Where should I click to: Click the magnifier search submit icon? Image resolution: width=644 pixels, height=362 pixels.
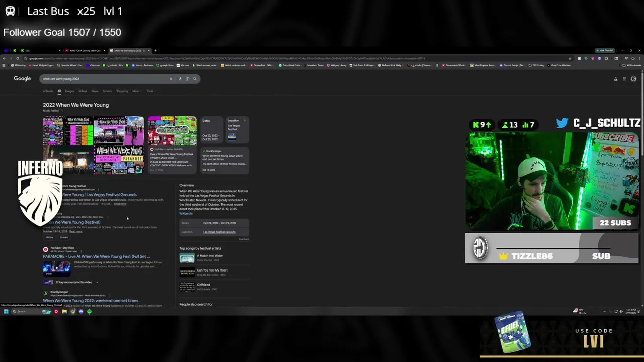click(x=195, y=79)
